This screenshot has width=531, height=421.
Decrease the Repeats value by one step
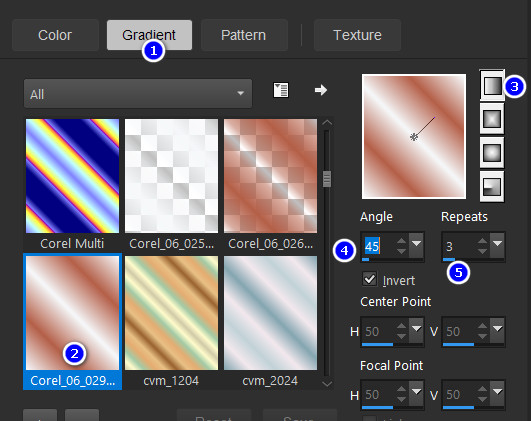(x=483, y=251)
